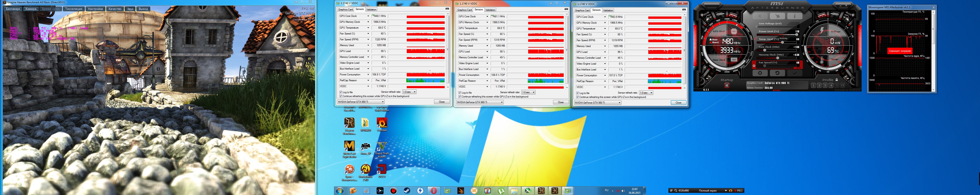This screenshot has height=195, width=980.
Task: Take a screenshot in the leftmost GPU-Z window
Action: point(447,9)
